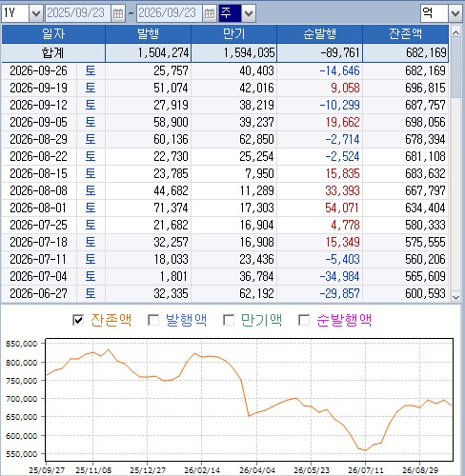Click the table scrollbar down arrow

455,297
